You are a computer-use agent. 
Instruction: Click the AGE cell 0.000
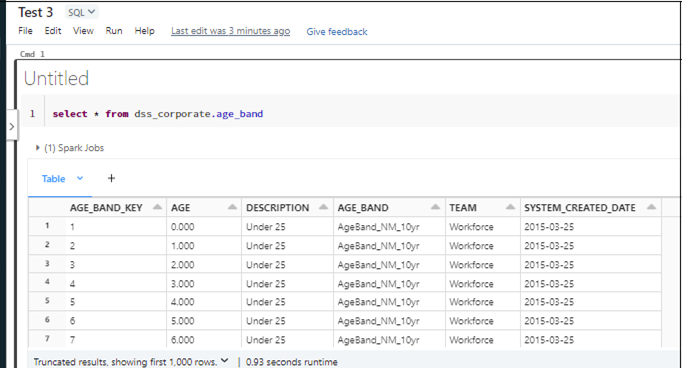click(183, 227)
